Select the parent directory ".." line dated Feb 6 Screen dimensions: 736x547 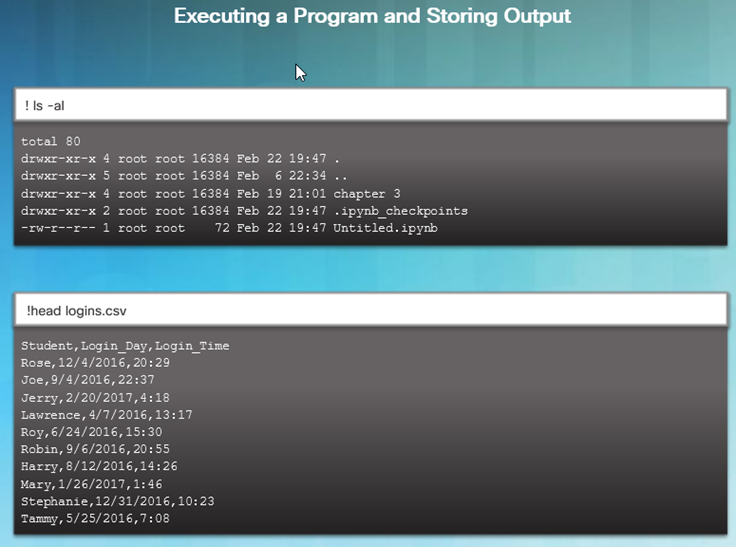click(x=184, y=176)
